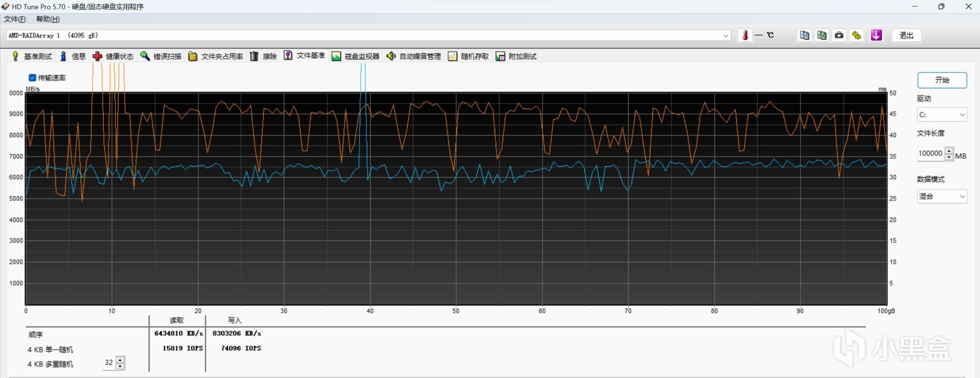Click the 顺序 row label
This screenshot has height=378, width=980.
[35, 335]
